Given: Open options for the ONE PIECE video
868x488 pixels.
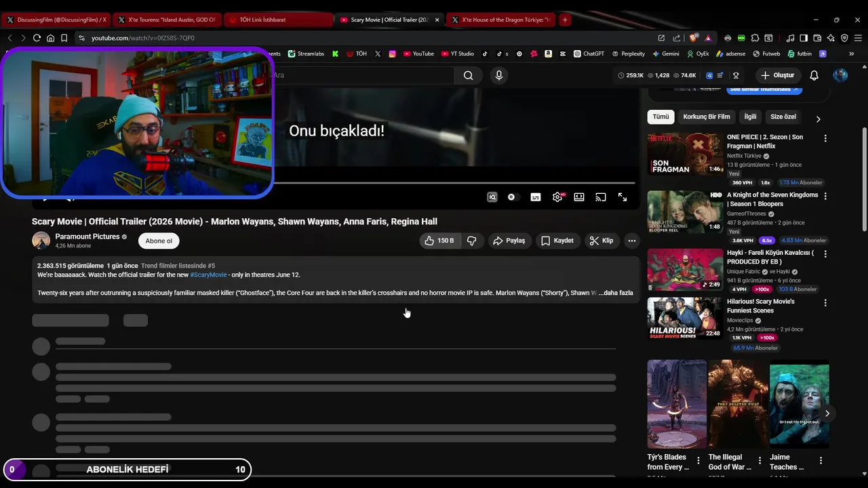Looking at the screenshot, I should [x=825, y=138].
